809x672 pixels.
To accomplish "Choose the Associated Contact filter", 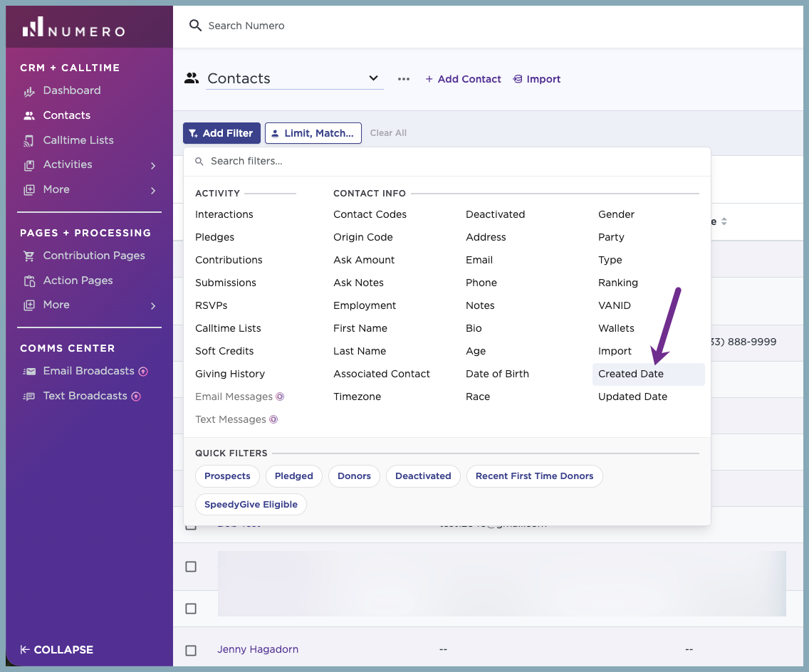I will coord(381,374).
